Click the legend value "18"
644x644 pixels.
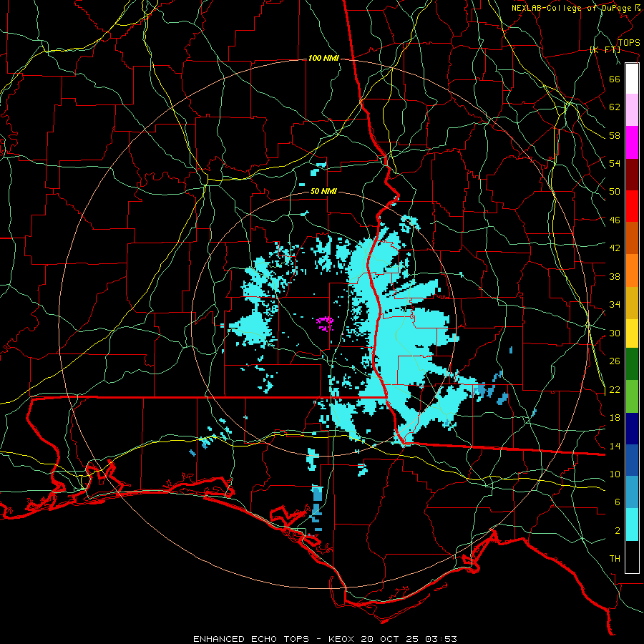coord(615,418)
